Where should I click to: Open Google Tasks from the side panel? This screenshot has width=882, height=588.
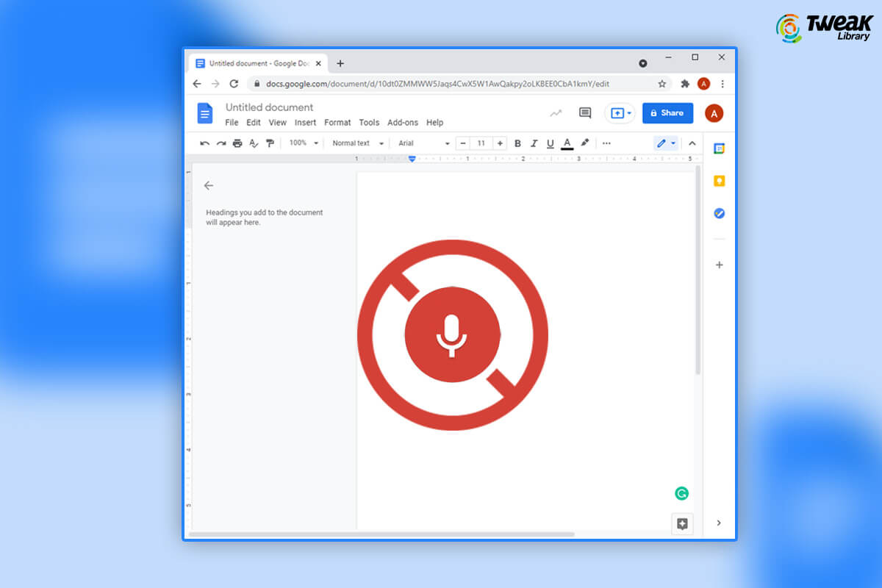click(720, 213)
